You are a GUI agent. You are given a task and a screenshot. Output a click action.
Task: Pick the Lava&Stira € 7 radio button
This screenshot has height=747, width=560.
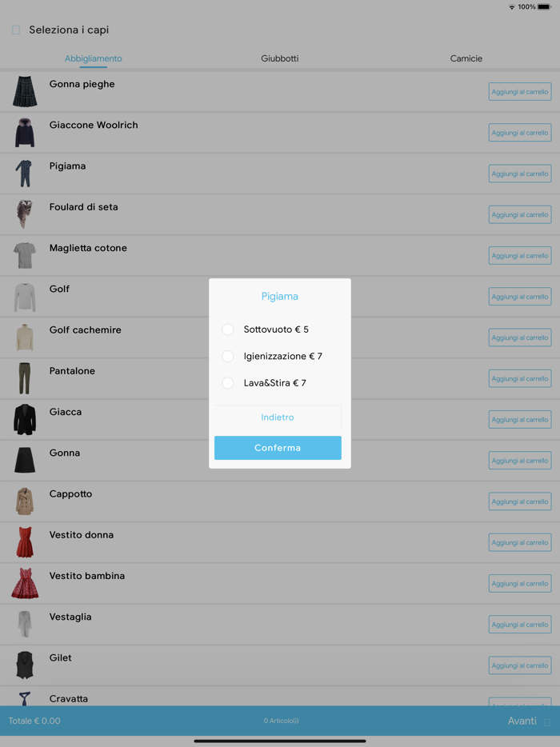pos(228,382)
